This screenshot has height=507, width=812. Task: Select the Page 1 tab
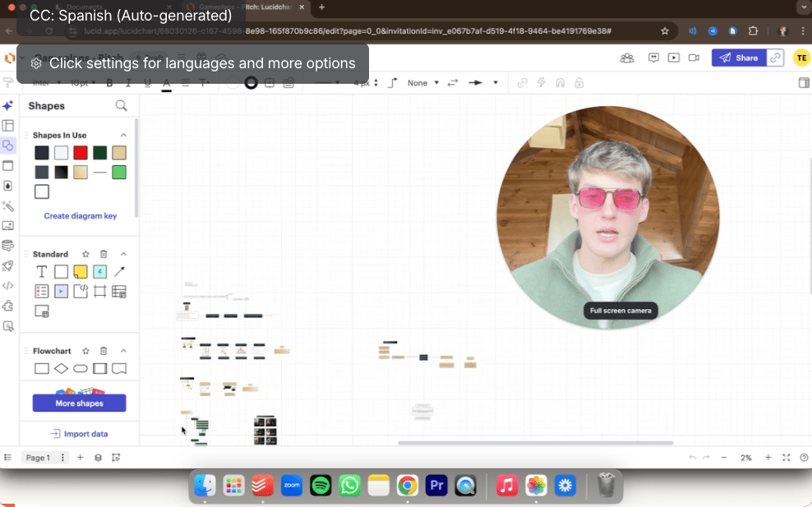pos(39,458)
